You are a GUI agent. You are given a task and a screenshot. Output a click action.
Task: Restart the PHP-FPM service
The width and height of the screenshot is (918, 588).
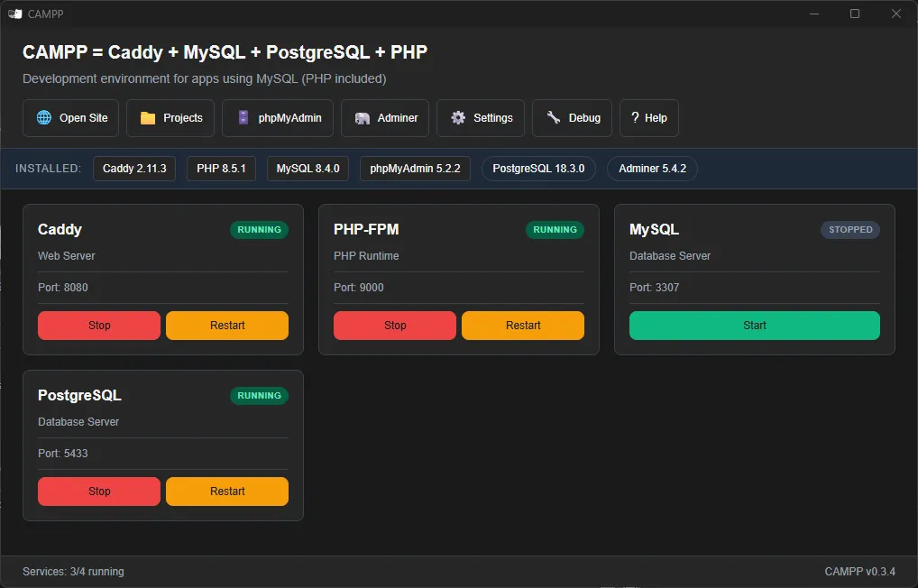tap(523, 325)
